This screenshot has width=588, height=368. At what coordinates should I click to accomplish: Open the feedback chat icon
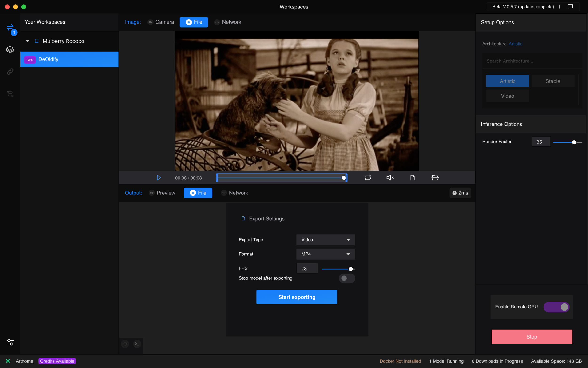point(570,7)
